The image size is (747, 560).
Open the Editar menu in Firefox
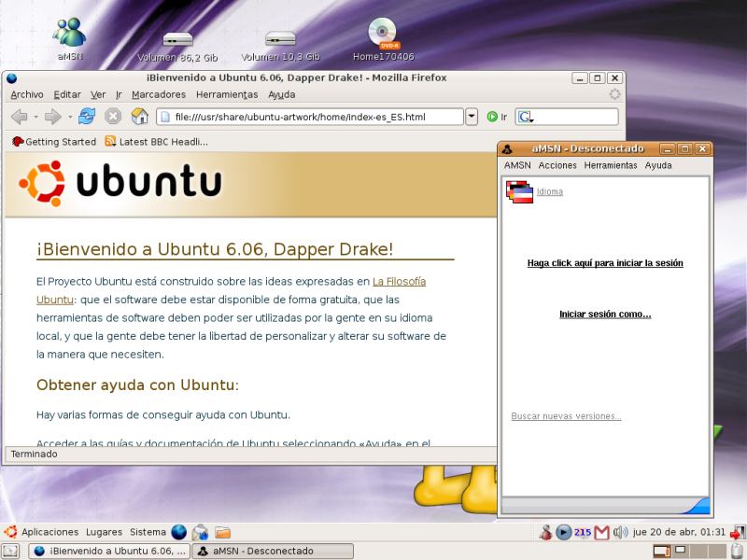pyautogui.click(x=67, y=95)
